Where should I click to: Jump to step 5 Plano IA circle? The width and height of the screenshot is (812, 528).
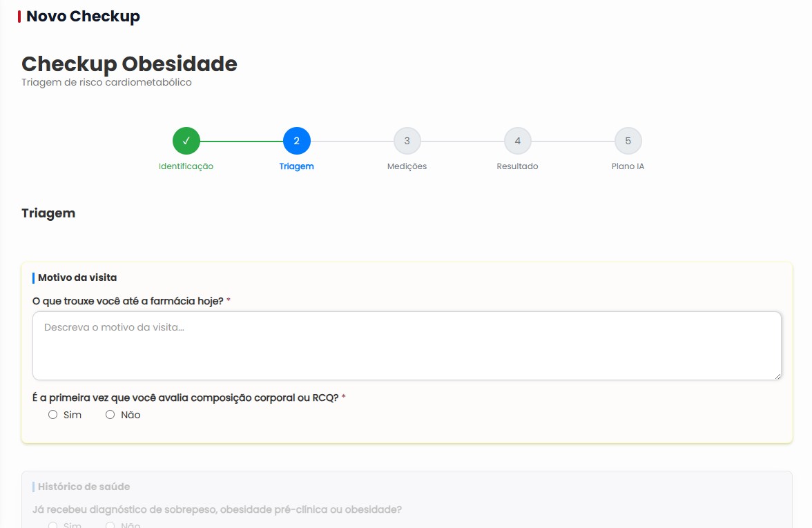628,141
